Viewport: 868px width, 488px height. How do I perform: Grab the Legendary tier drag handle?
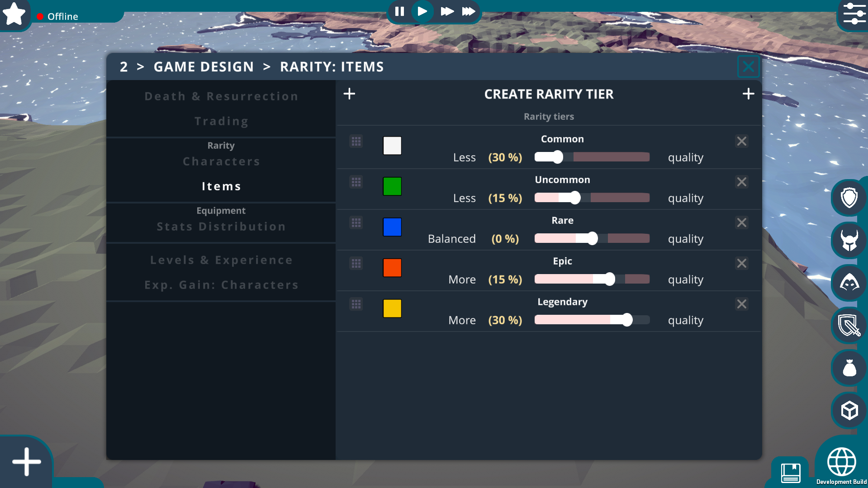click(356, 304)
